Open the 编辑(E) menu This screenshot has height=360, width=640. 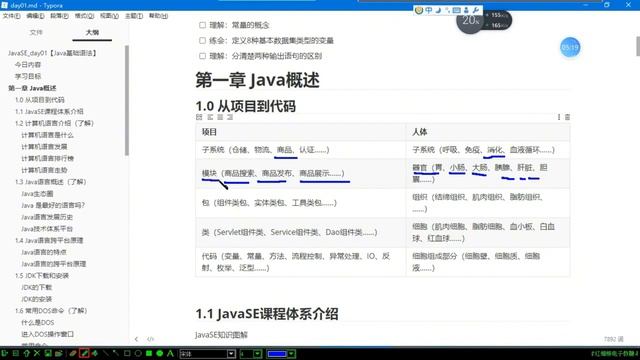point(36,16)
